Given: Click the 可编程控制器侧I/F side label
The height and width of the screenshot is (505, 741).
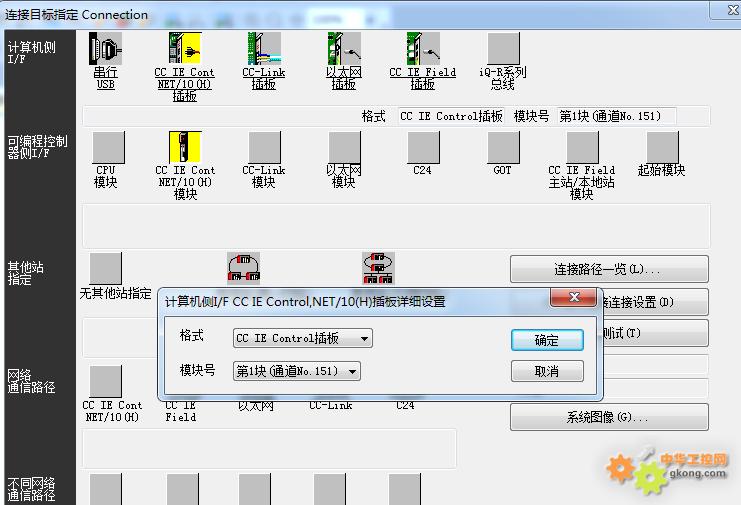Looking at the screenshot, I should (x=37, y=146).
